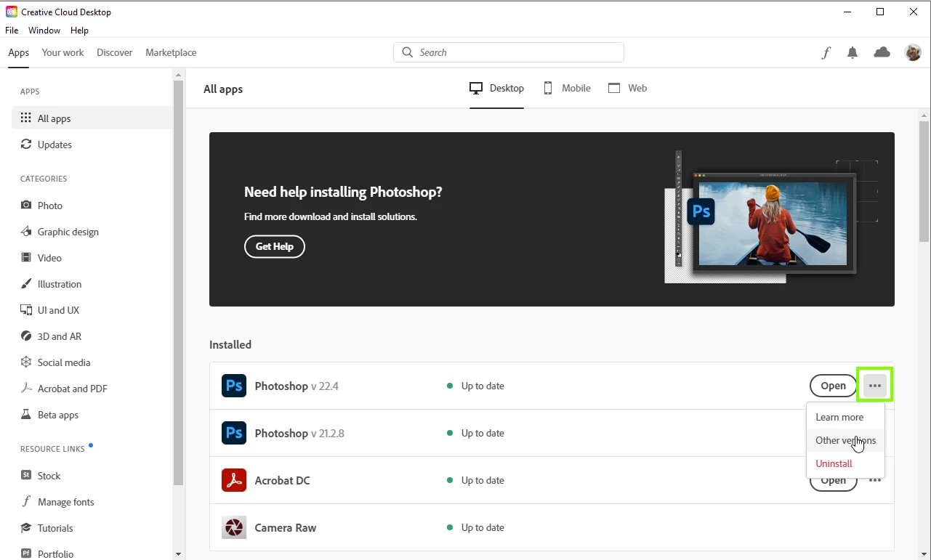Screen dimensions: 931x560
Task: Open the Help menu
Action: 79,31
